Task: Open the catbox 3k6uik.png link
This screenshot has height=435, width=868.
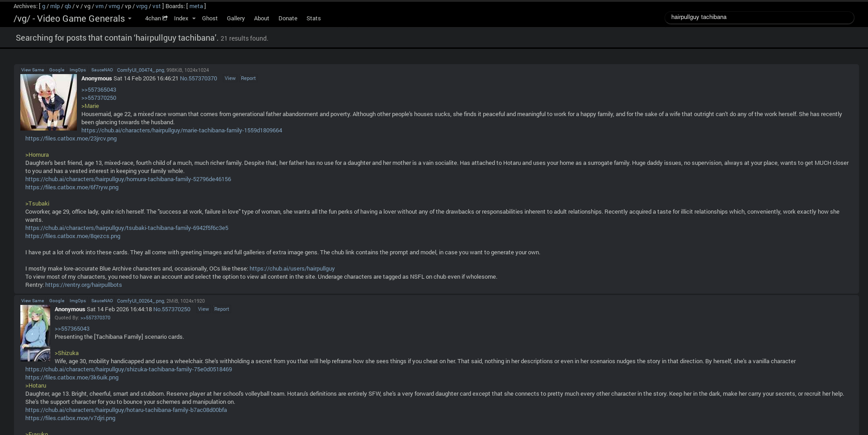Action: click(x=72, y=378)
